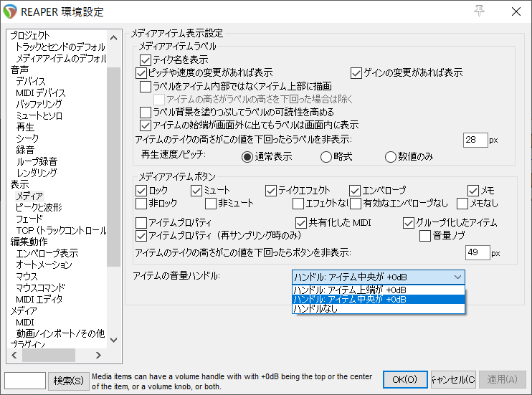Click the search text field
The height and width of the screenshot is (395, 532).
pos(25,381)
